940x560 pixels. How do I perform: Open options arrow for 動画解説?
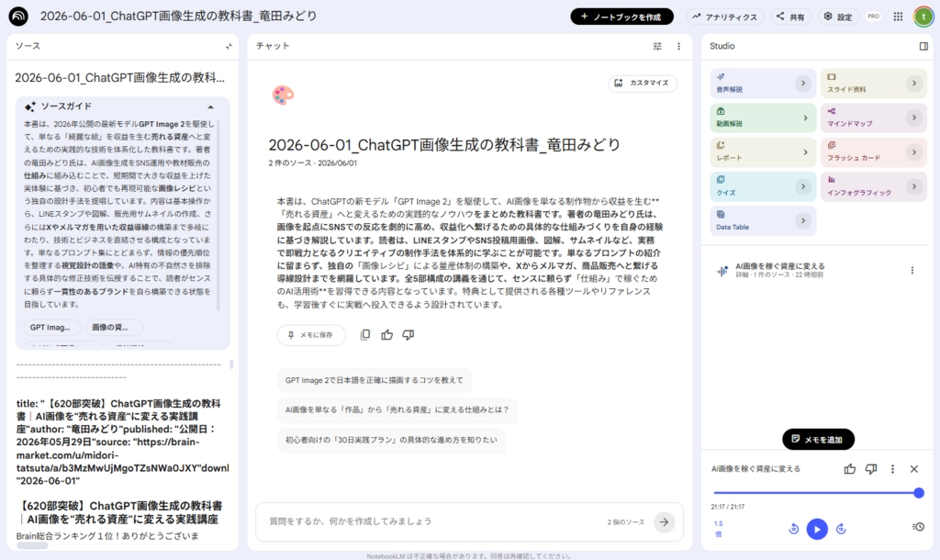point(805,118)
